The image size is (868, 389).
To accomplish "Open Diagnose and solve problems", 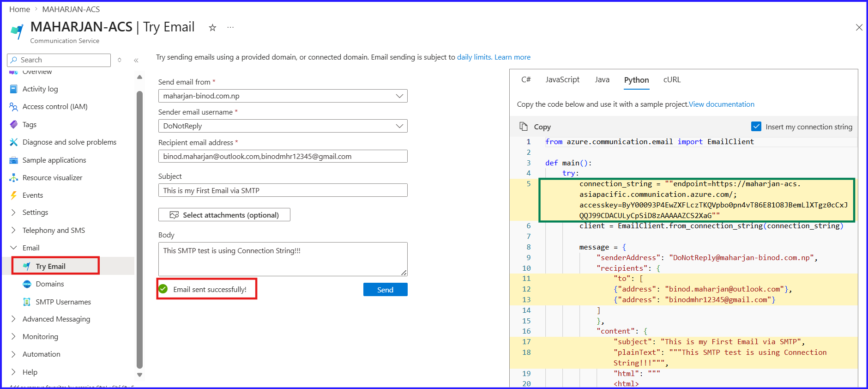I will click(69, 142).
